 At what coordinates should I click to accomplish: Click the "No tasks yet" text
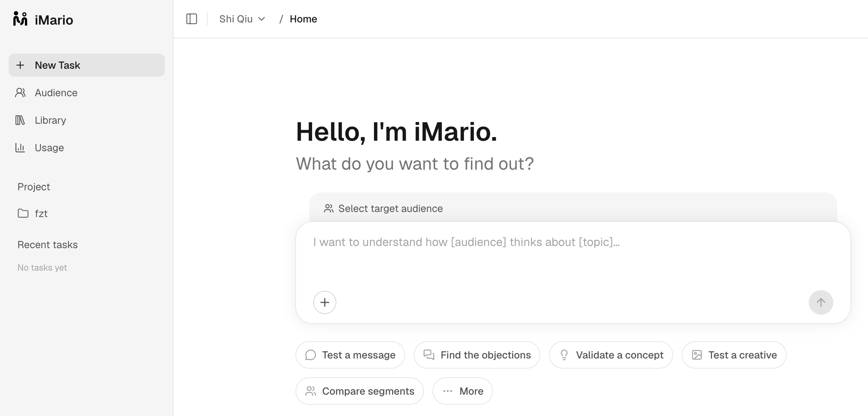(42, 268)
